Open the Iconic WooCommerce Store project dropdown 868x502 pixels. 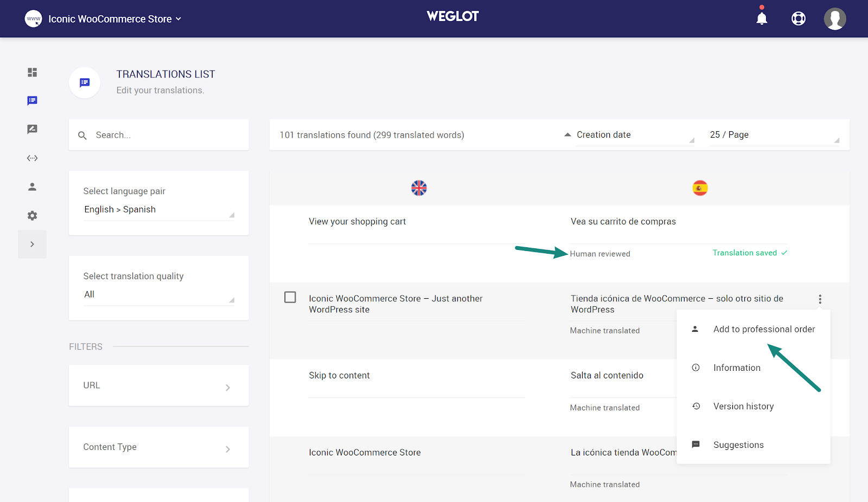click(x=115, y=19)
